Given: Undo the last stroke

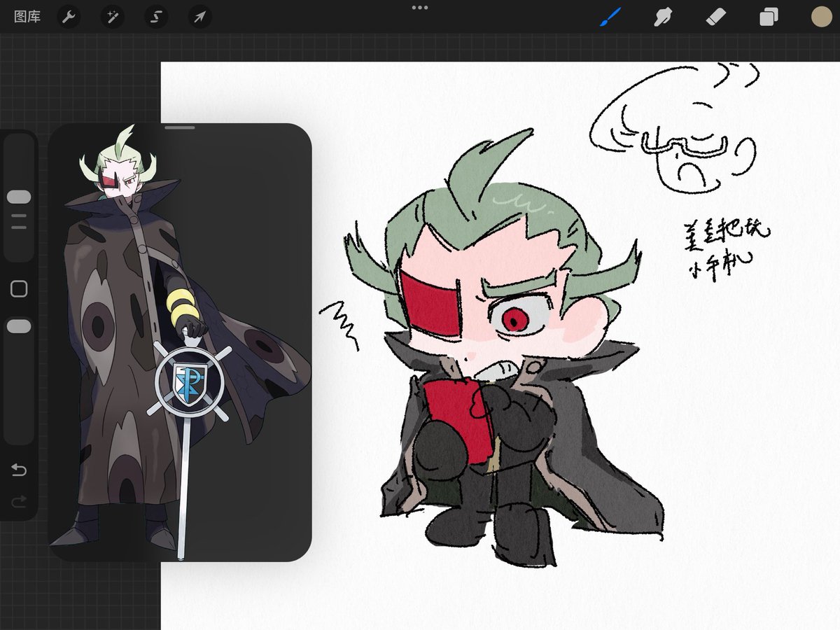Looking at the screenshot, I should (19, 470).
